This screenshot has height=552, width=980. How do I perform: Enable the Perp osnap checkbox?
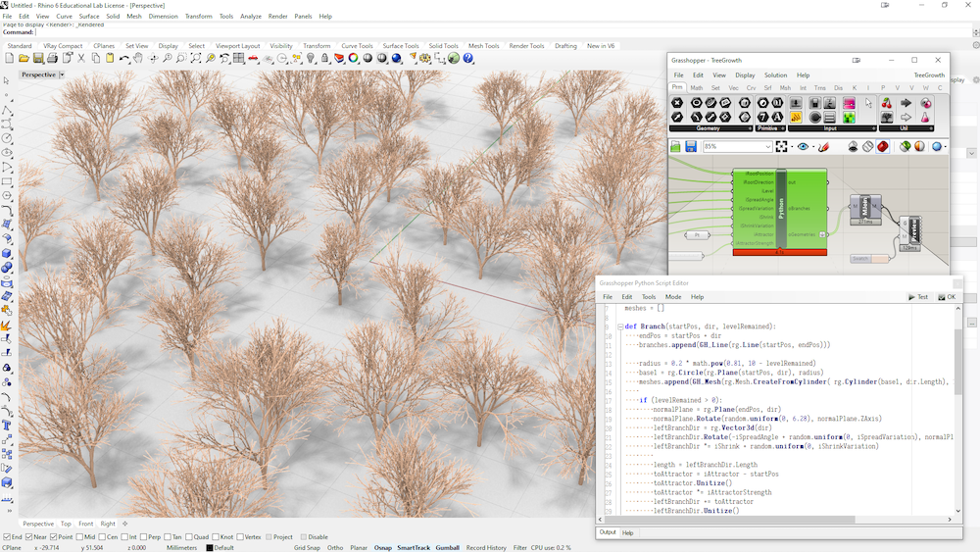tap(144, 537)
